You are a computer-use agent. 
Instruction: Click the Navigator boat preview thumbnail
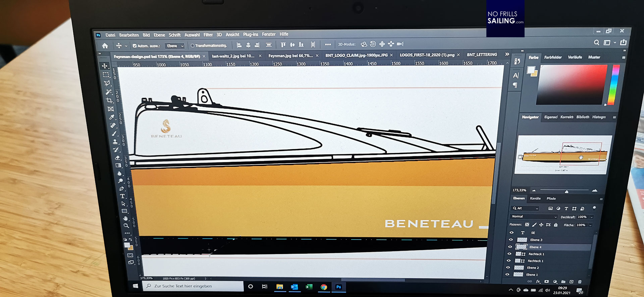563,155
